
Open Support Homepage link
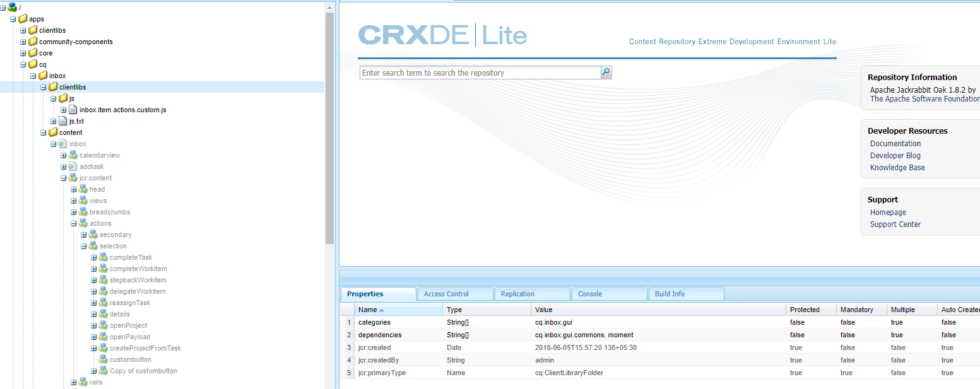point(888,212)
